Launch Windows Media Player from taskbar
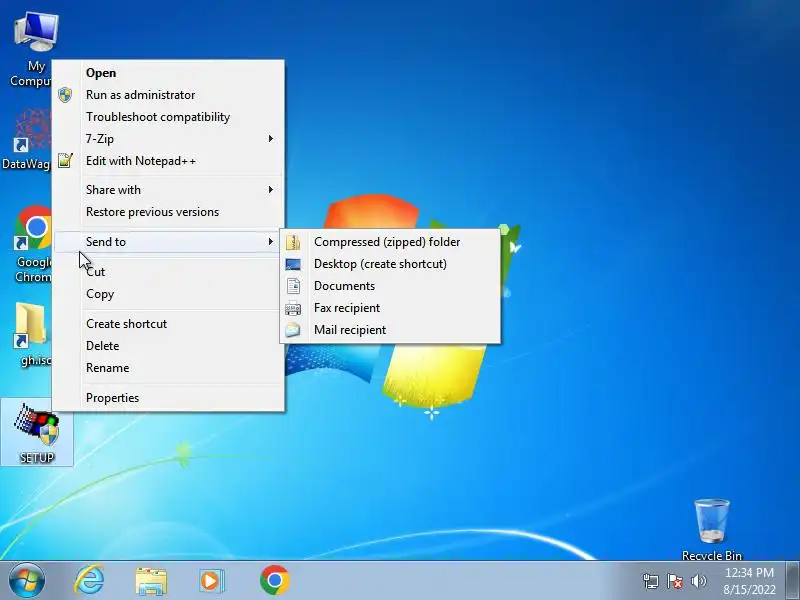The width and height of the screenshot is (800, 600). [210, 581]
